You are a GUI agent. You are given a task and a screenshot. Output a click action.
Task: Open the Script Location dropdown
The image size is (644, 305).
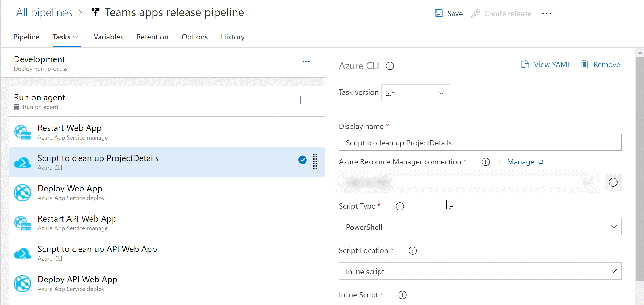[x=480, y=271]
